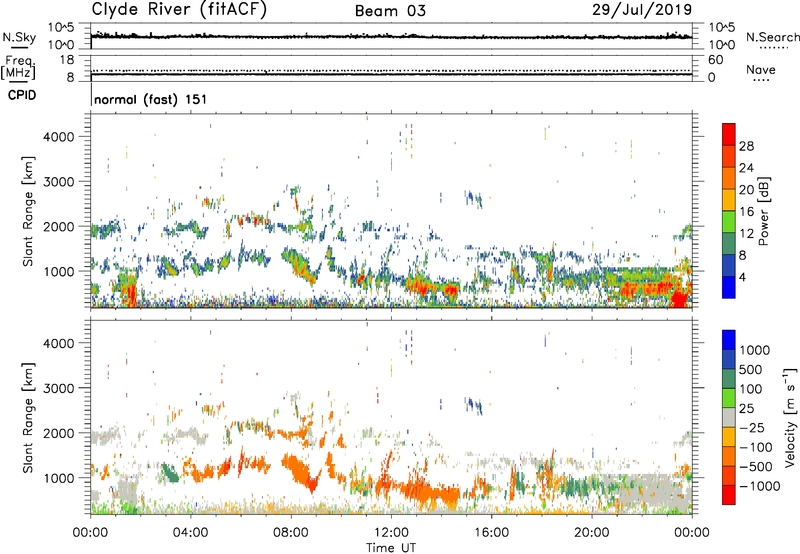Viewport: 800px width, 554px height.
Task: Click the solid line sample under 'N.Sky'
Action: click(x=19, y=47)
